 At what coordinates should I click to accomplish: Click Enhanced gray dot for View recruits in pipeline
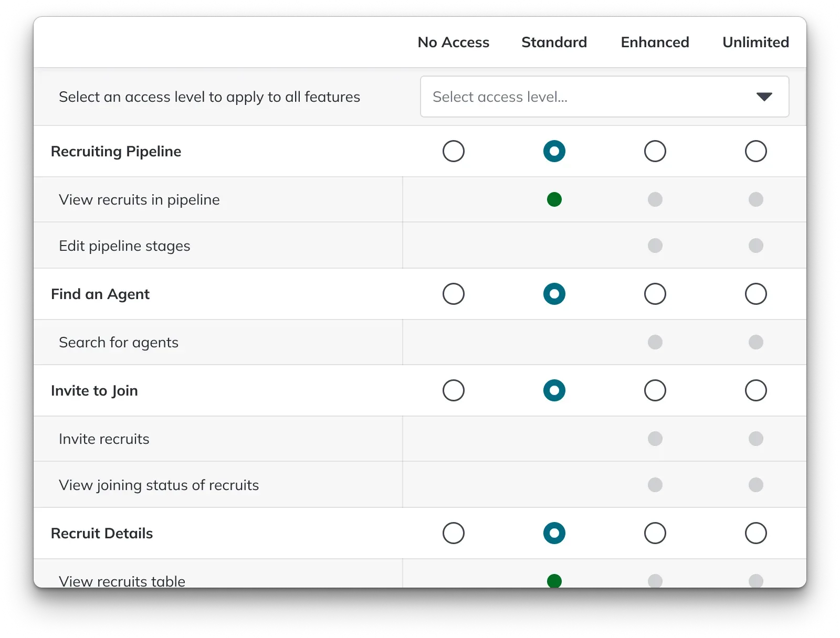pyautogui.click(x=655, y=199)
